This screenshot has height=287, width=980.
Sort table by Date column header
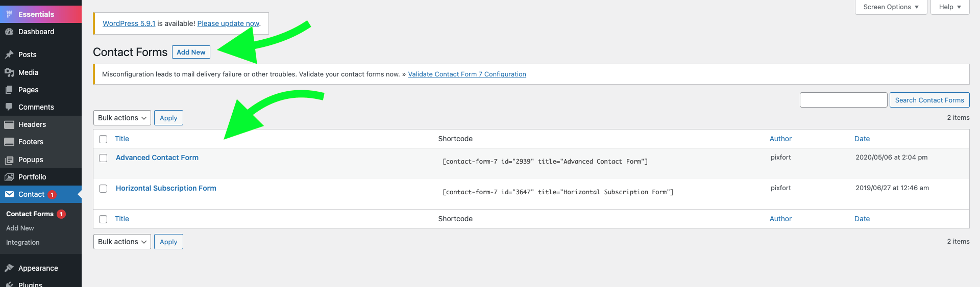[862, 139]
